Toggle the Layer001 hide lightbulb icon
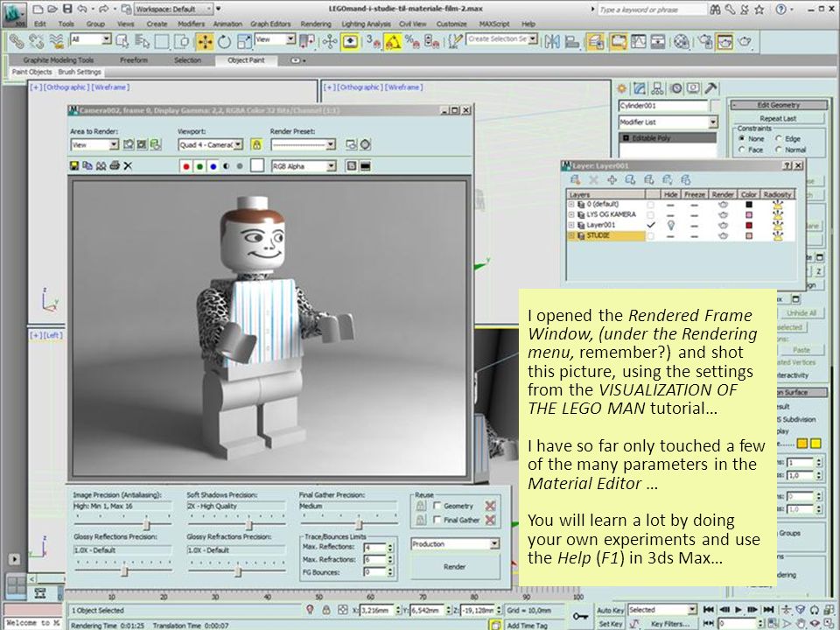This screenshot has width=840, height=630. click(x=670, y=226)
